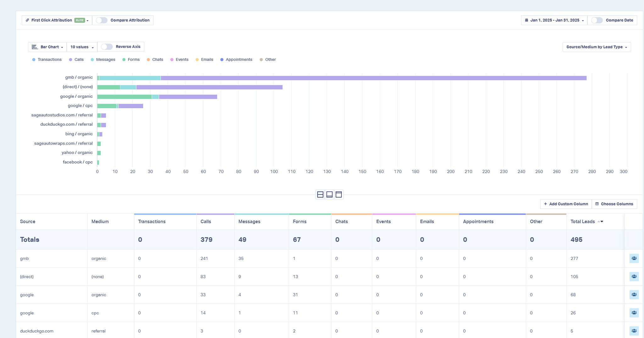Open the First Click Attribution dropdown
The width and height of the screenshot is (644, 338).
pyautogui.click(x=57, y=20)
